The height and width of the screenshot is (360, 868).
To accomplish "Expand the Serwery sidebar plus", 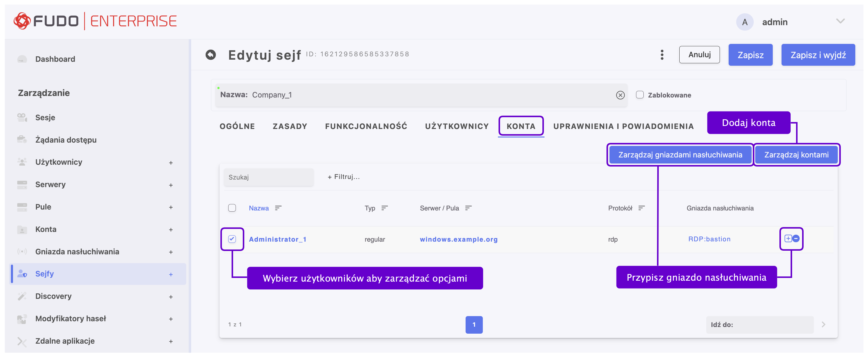I will pos(171,185).
